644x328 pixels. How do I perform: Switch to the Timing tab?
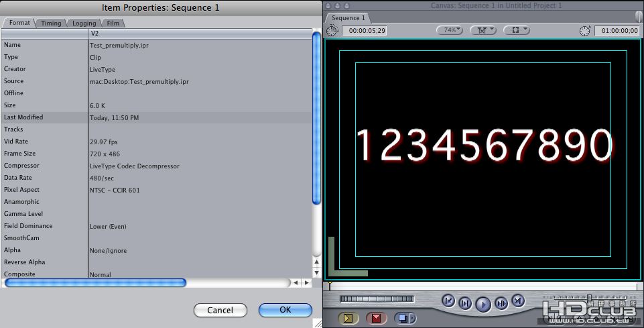(51, 23)
